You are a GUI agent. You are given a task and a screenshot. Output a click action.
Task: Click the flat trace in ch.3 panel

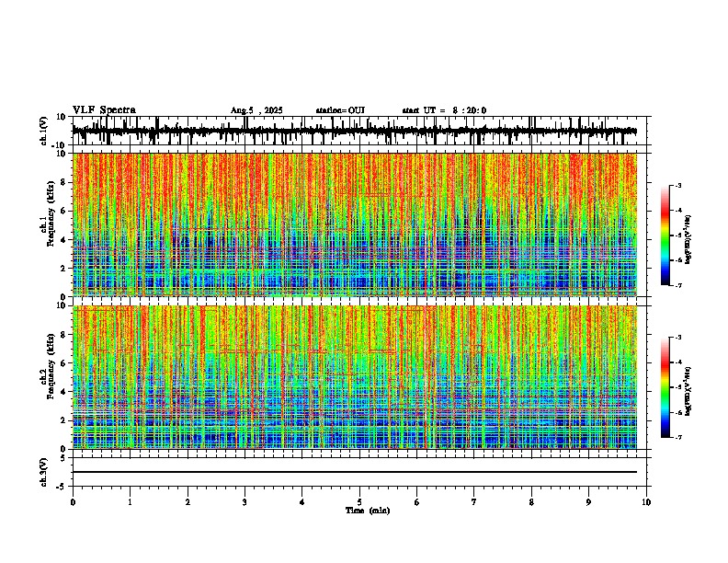click(355, 472)
